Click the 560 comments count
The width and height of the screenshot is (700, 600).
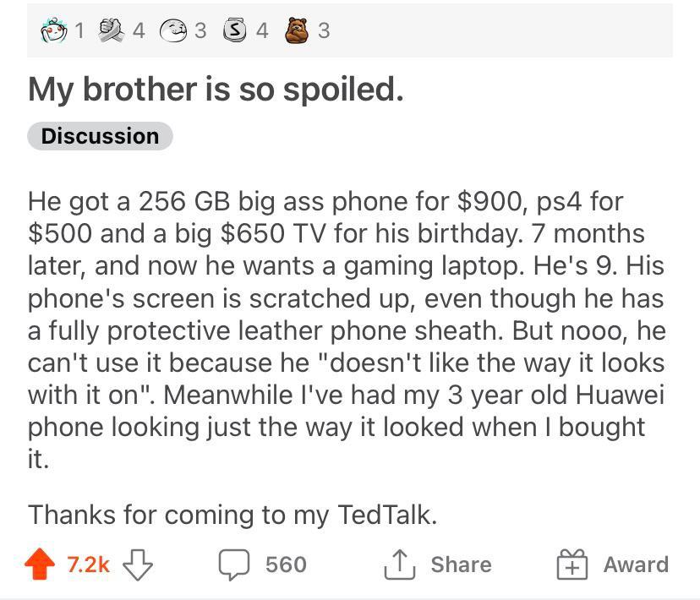286,565
